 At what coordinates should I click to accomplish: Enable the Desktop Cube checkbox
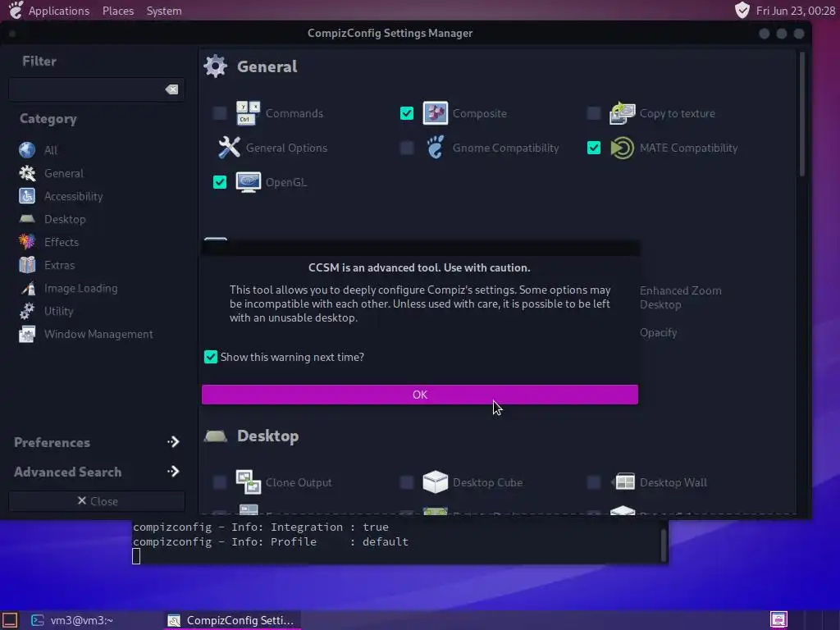tap(407, 482)
